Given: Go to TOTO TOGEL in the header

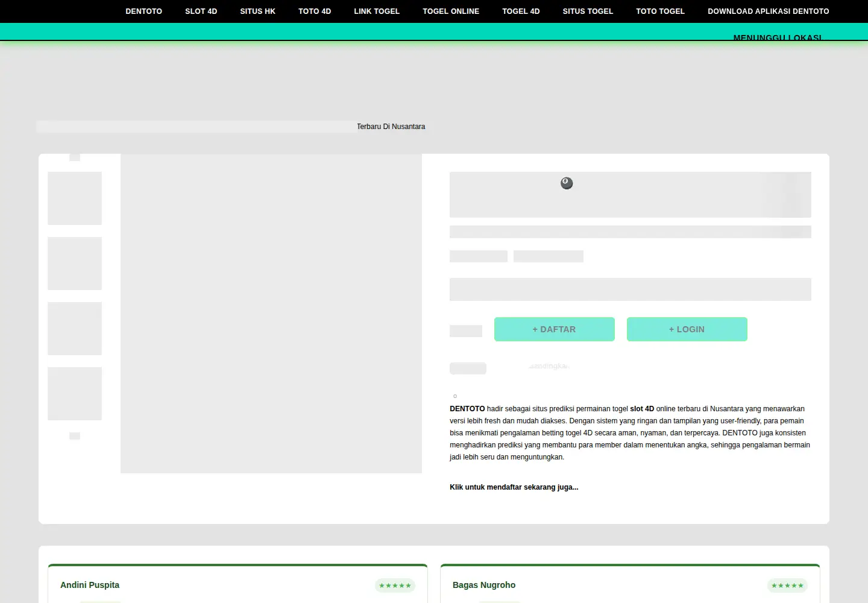Looking at the screenshot, I should tap(660, 11).
